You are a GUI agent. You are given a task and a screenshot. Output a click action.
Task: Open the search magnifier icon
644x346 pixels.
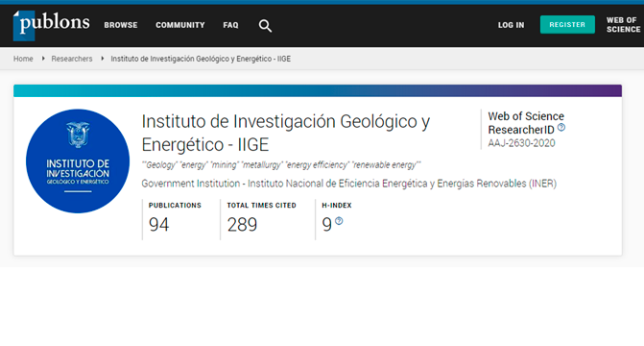265,26
